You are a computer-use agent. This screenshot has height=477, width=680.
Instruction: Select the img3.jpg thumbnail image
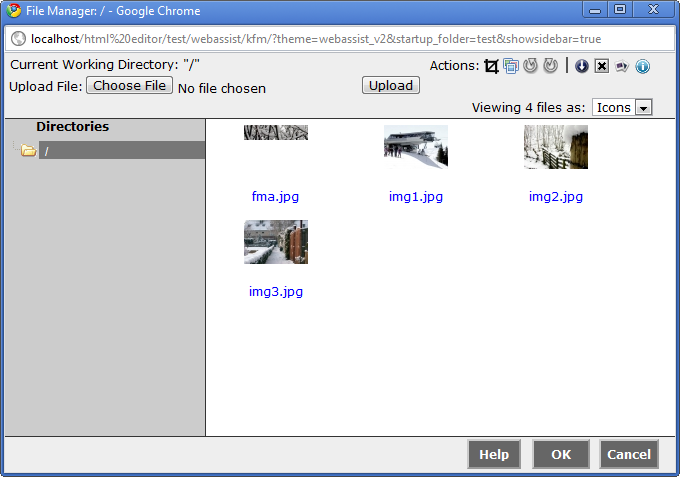[276, 242]
